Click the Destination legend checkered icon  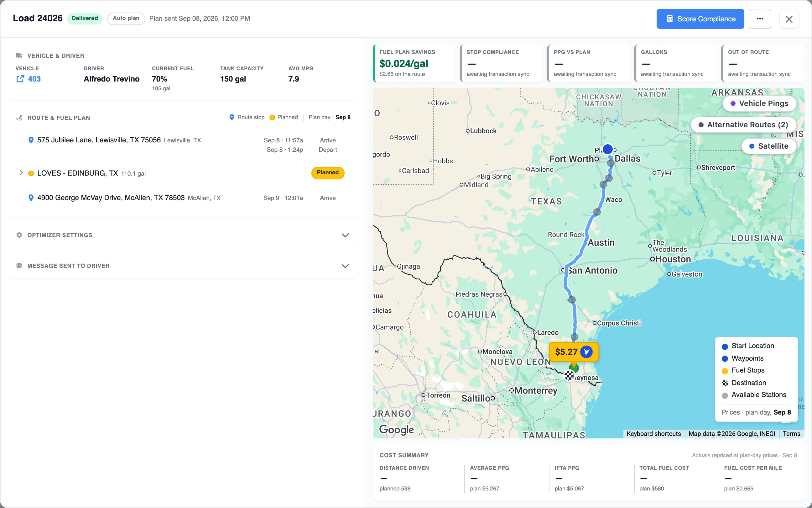click(725, 383)
